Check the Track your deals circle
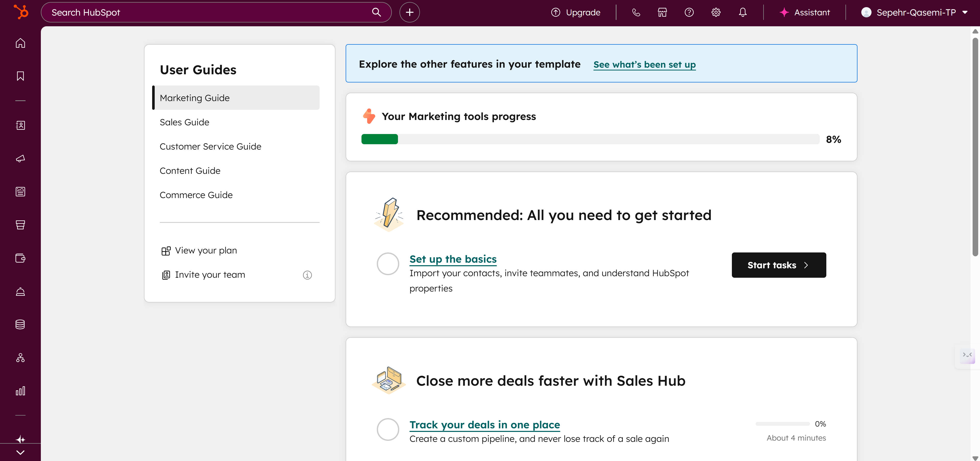980x461 pixels. pyautogui.click(x=388, y=429)
